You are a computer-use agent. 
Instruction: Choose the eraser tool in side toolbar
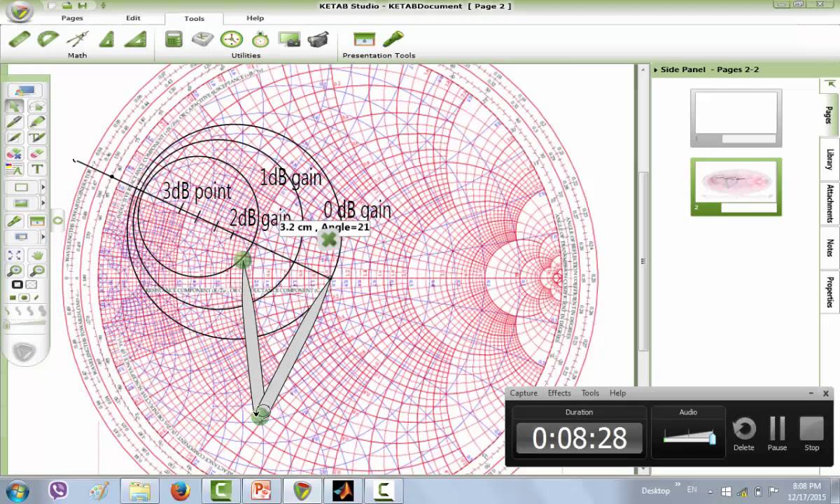tap(37, 153)
